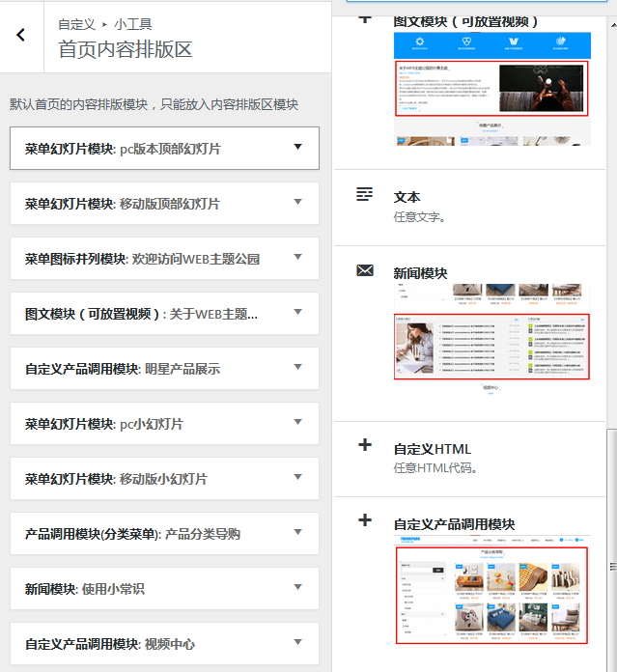This screenshot has width=617, height=672.
Task: Click the 新闻模块 preview thumbnail image
Action: coord(491,339)
